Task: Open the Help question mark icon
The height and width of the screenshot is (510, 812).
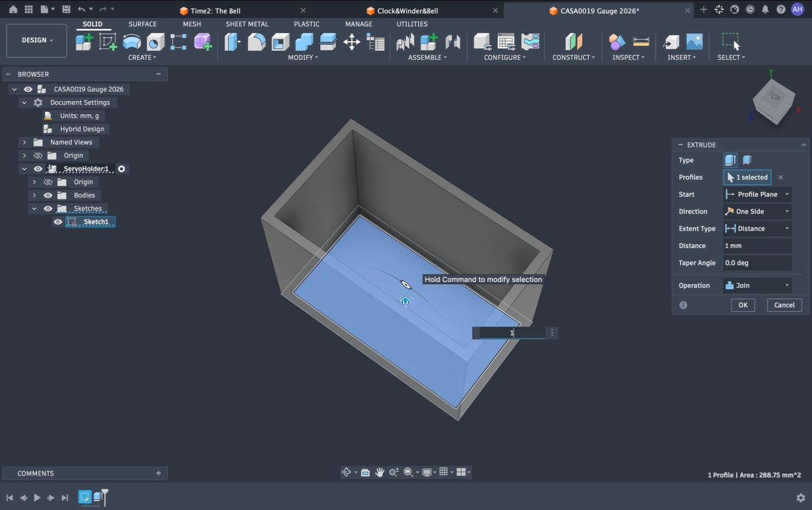Action: click(x=781, y=9)
